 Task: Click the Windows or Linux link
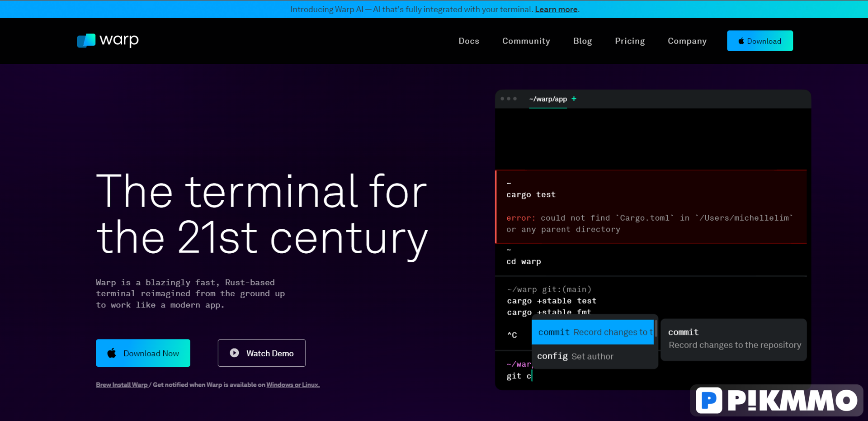tap(293, 385)
